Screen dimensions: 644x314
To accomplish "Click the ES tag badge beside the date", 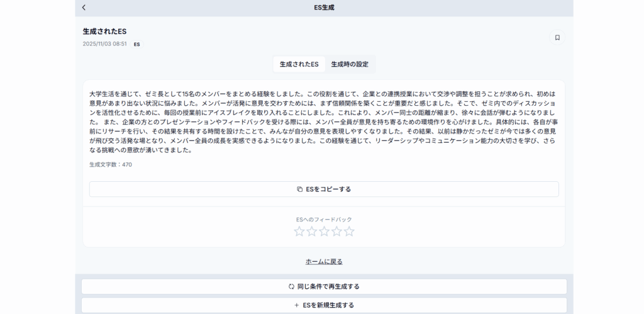I will coord(136,45).
